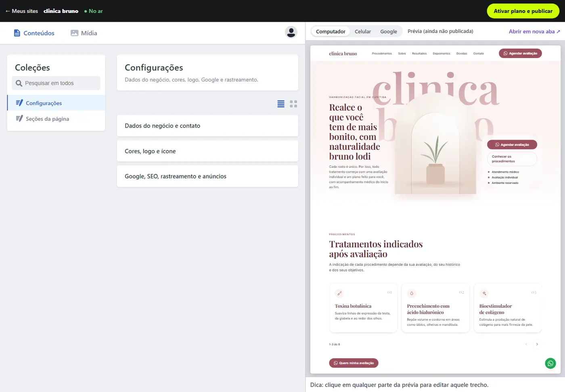
Task: Open Google, SEO, rastreamento e anúncios
Action: 207,176
